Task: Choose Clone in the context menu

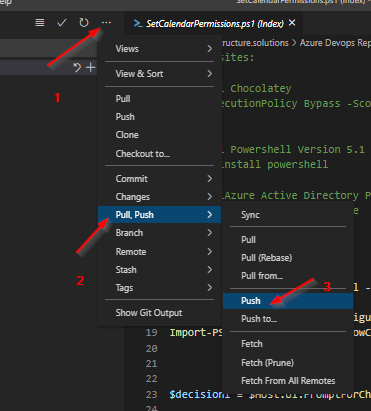Action: pyautogui.click(x=159, y=135)
